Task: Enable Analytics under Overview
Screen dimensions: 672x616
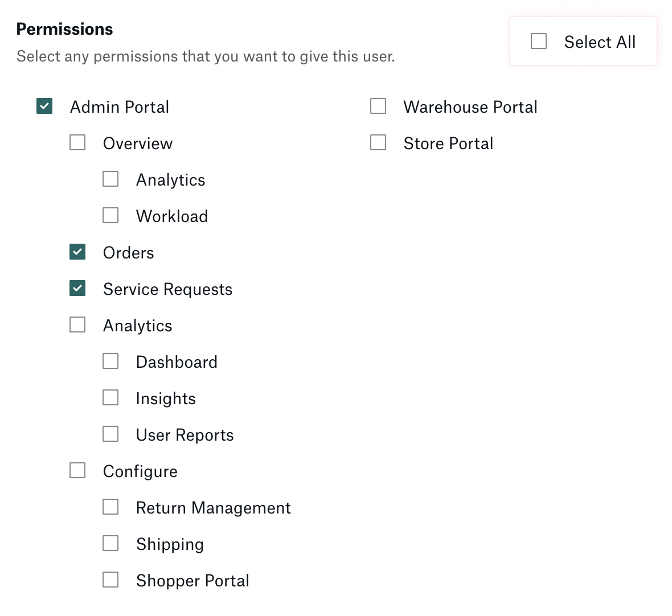Action: tap(110, 179)
